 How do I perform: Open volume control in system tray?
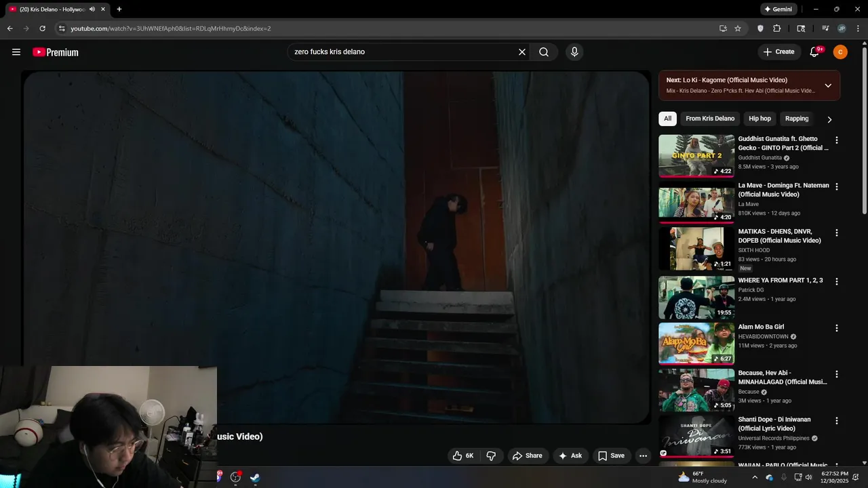[808, 477]
